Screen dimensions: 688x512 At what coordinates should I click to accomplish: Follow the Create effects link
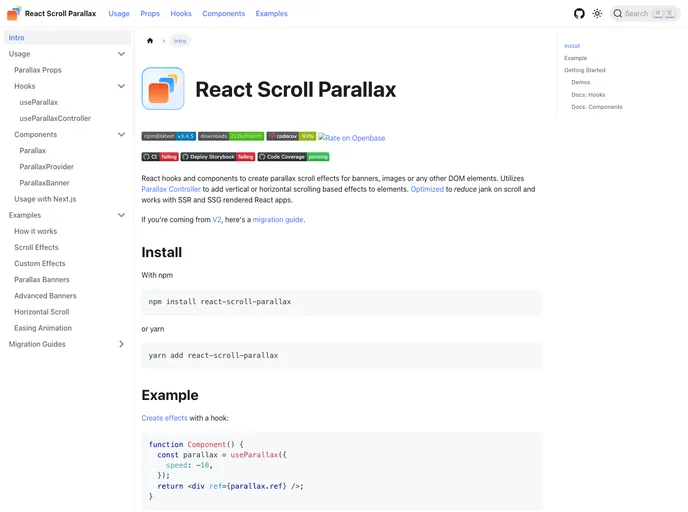click(165, 418)
